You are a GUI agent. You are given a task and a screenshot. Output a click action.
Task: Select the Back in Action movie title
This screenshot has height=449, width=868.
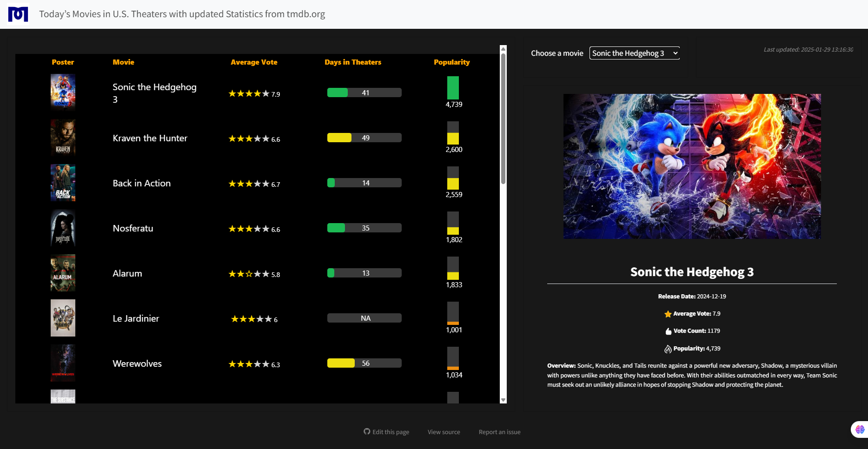[141, 183]
